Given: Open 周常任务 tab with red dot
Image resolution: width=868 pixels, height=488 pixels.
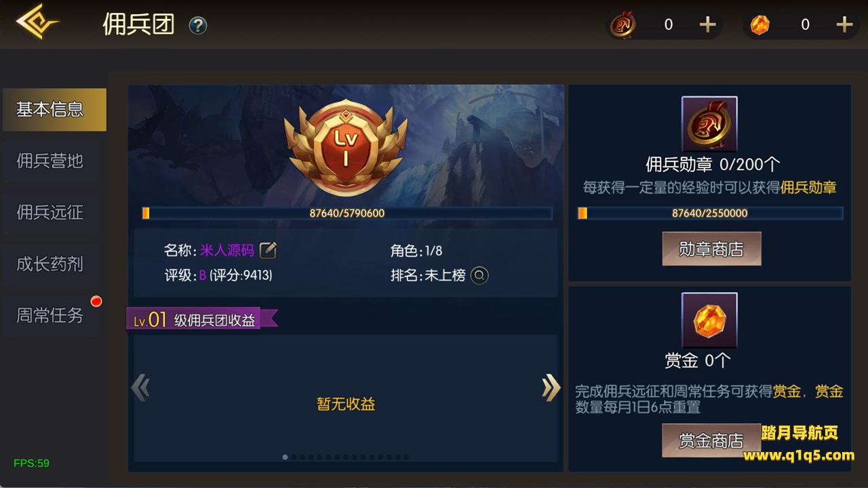Looking at the screenshot, I should (50, 315).
